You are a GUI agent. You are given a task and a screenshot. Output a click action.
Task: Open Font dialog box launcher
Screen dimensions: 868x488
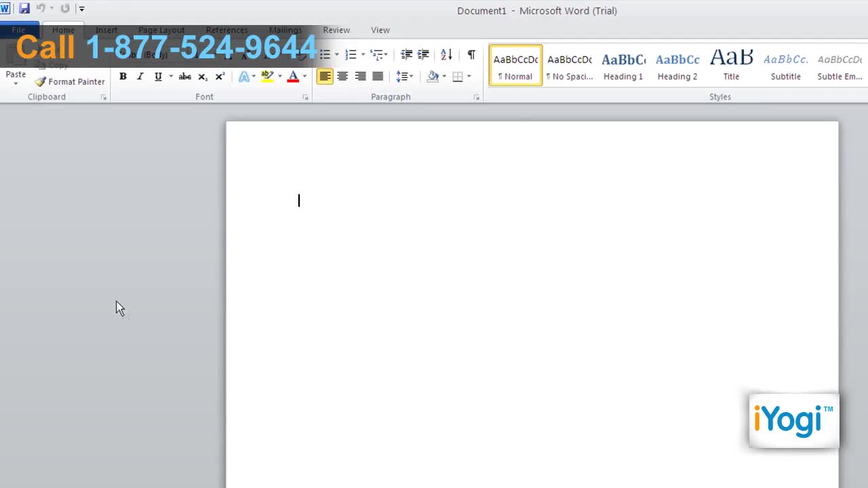coord(305,98)
